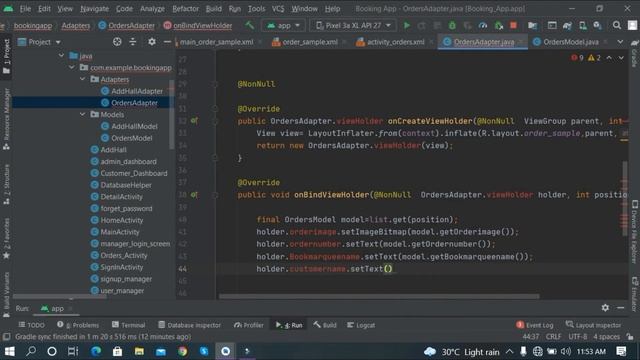Fold the onCreateViewHolder method in gutter
This screenshot has height=360, width=640.
pyautogui.click(x=215, y=121)
